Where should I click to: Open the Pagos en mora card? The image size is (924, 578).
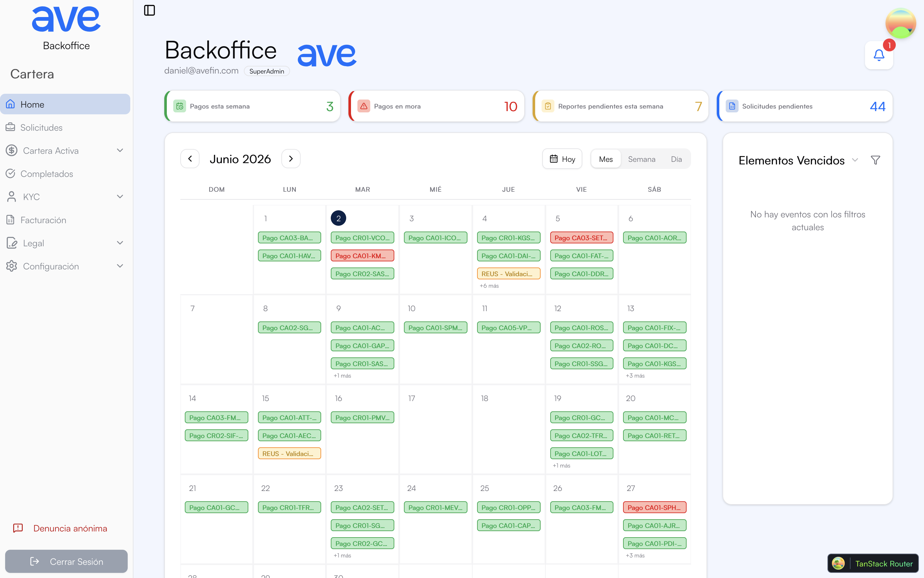[436, 106]
